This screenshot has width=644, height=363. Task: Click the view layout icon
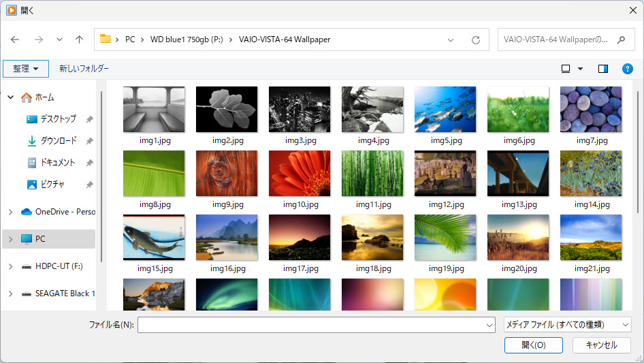tap(566, 69)
